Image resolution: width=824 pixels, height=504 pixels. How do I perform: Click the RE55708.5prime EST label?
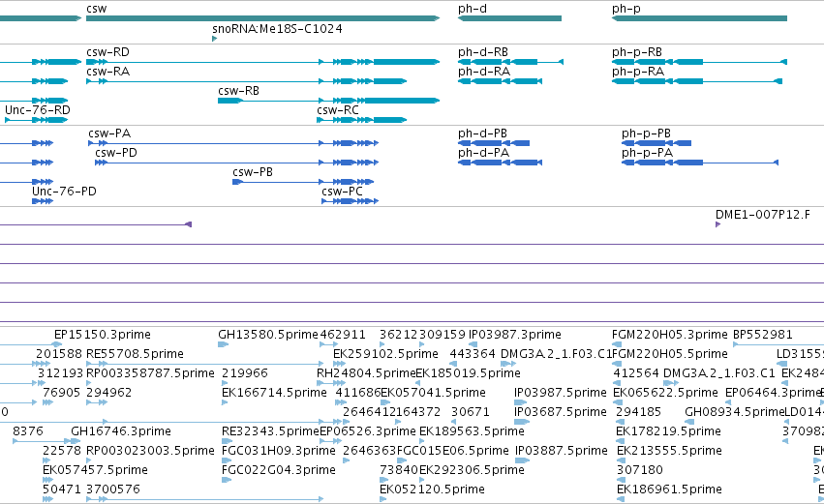[x=135, y=354]
